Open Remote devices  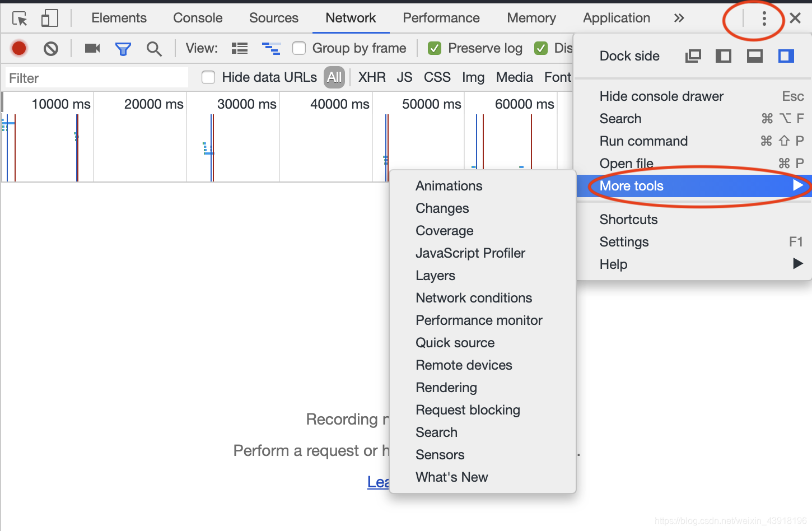(x=483, y=365)
